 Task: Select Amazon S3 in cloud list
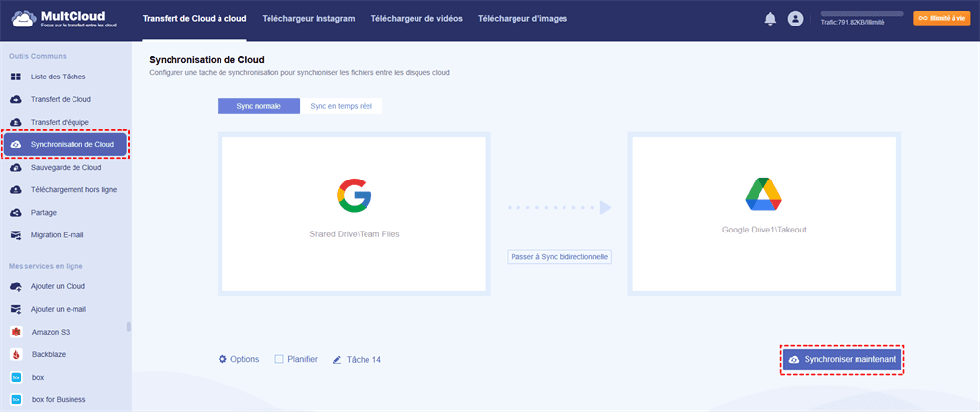pyautogui.click(x=51, y=332)
